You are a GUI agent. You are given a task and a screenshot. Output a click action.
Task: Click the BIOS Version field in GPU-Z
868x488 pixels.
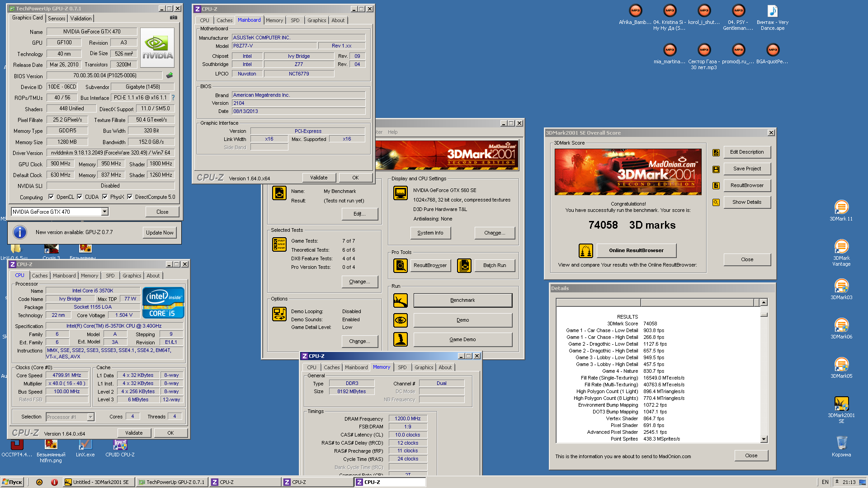click(105, 75)
